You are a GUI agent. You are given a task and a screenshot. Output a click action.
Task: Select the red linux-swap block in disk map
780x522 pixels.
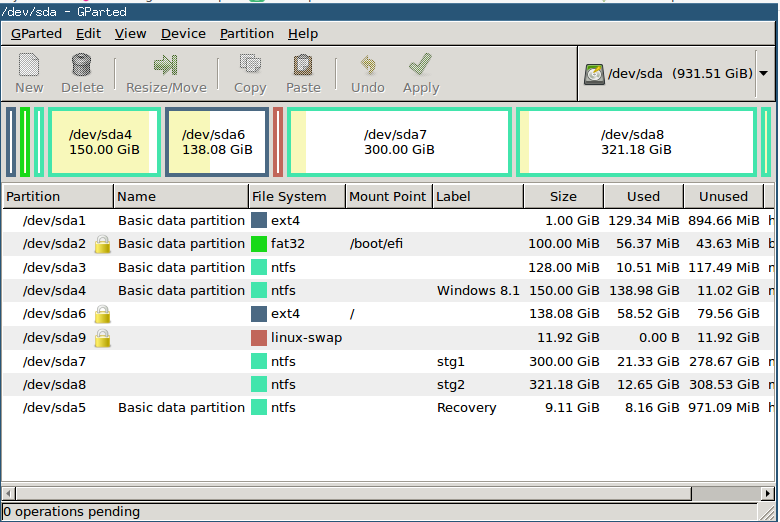(278, 142)
